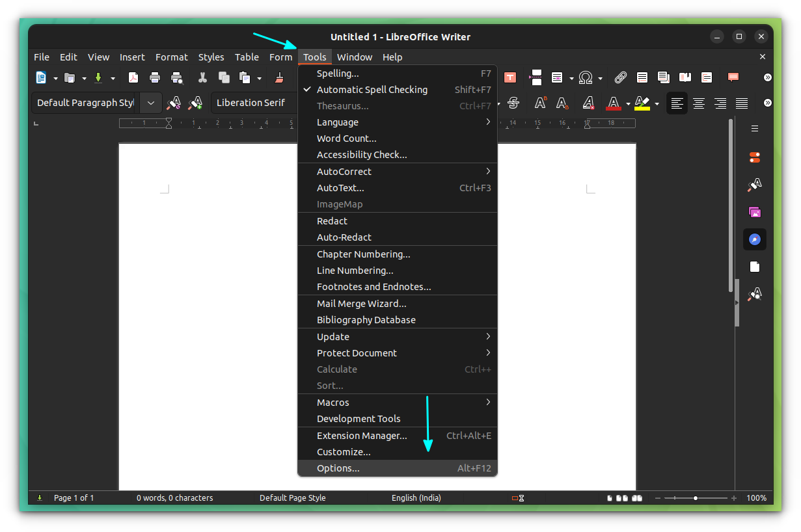Click Default Page Style in status bar
The image size is (801, 532).
tap(293, 498)
